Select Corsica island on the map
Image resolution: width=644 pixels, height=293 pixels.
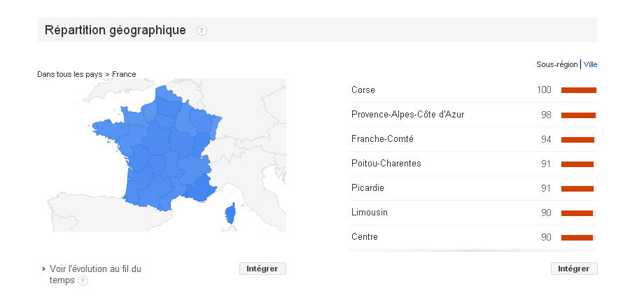click(230, 213)
